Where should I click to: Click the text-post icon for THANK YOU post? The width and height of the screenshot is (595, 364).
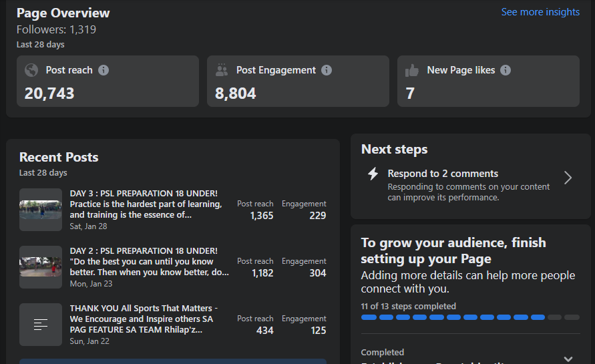41,325
